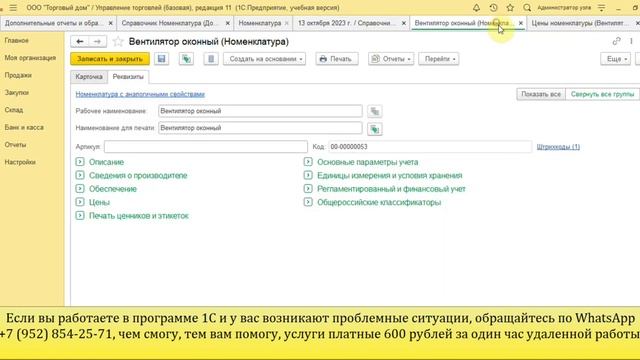Open service settings lines icon
This screenshot has width=640, height=360.
(x=602, y=7)
